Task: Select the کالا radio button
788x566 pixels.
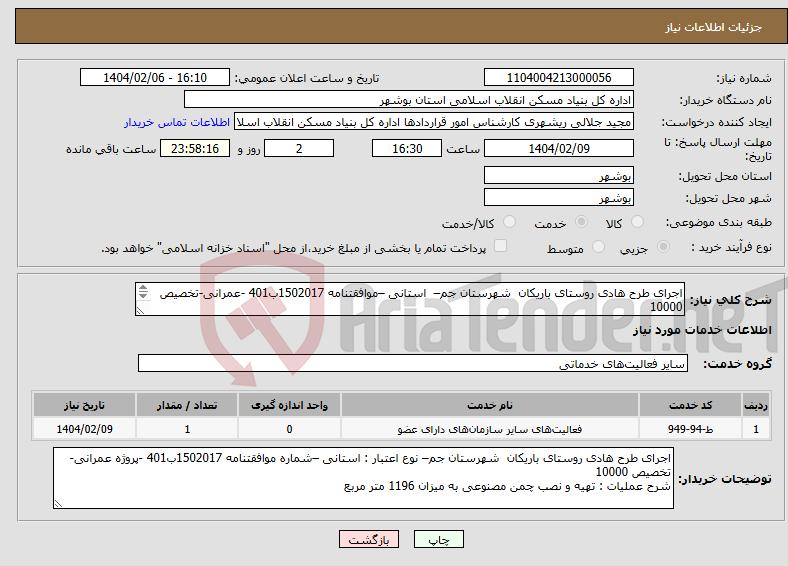Action: (637, 222)
